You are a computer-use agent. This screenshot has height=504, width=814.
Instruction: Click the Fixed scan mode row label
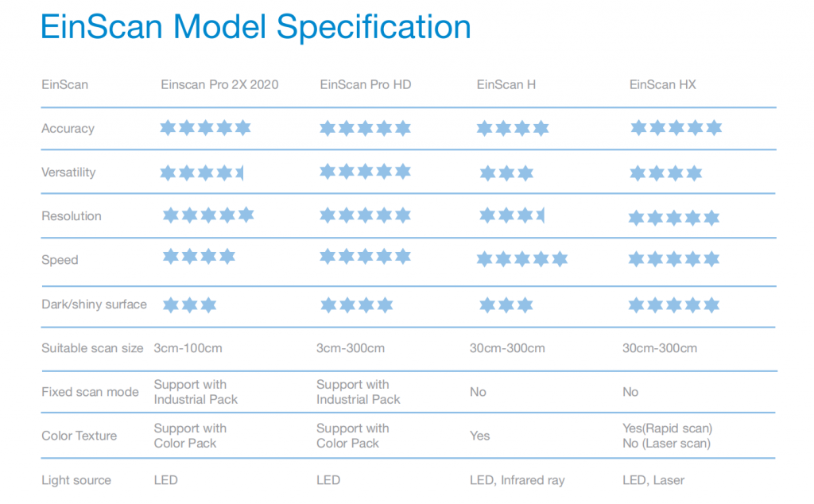(91, 392)
